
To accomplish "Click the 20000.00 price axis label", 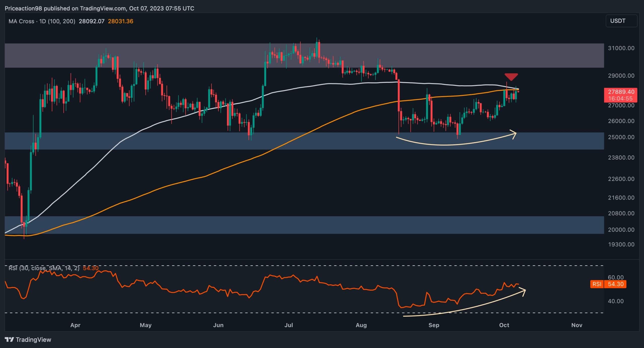I will tap(621, 230).
